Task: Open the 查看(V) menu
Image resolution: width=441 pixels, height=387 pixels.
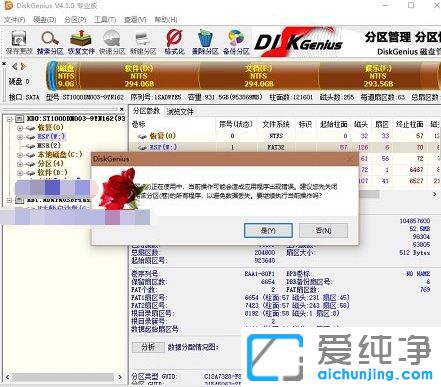Action: coord(135,20)
